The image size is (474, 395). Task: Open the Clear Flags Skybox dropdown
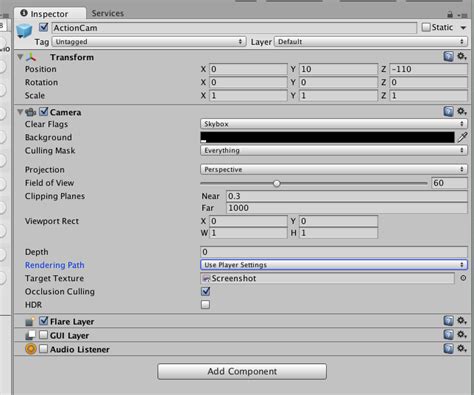click(x=334, y=124)
